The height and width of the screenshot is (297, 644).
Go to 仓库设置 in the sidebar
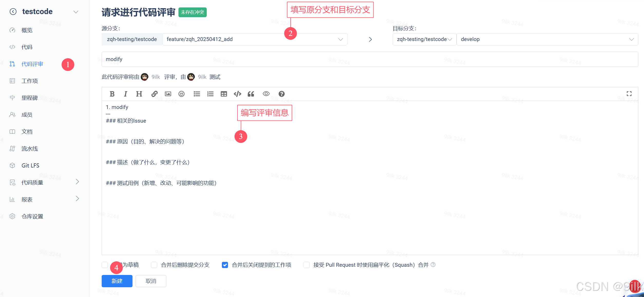pos(32,216)
